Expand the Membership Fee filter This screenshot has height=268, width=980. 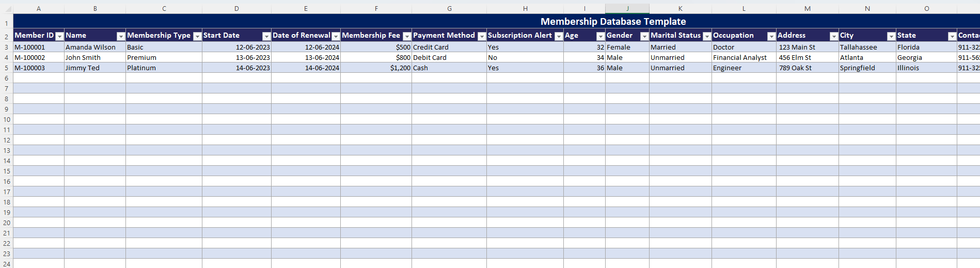pyautogui.click(x=407, y=36)
